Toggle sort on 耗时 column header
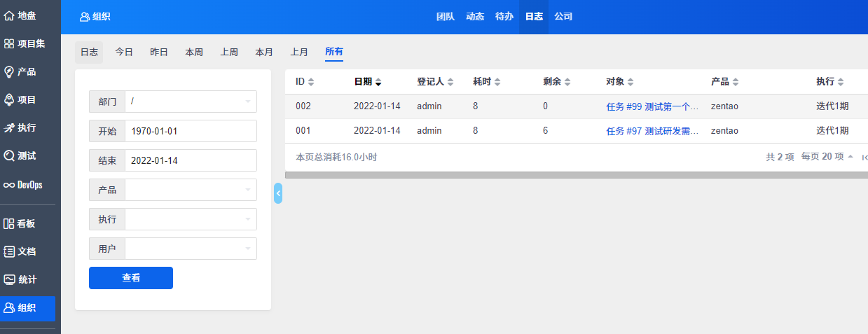The width and height of the screenshot is (868, 334). click(x=486, y=82)
